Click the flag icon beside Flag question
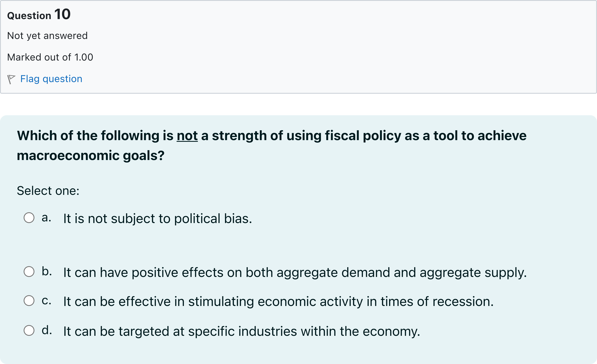This screenshot has width=597, height=364. [11, 79]
